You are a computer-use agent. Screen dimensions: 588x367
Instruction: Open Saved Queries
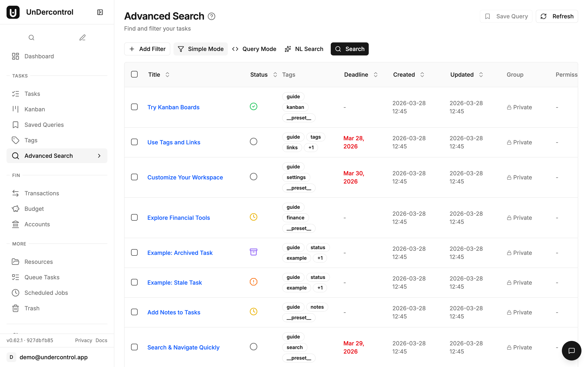[x=44, y=125]
